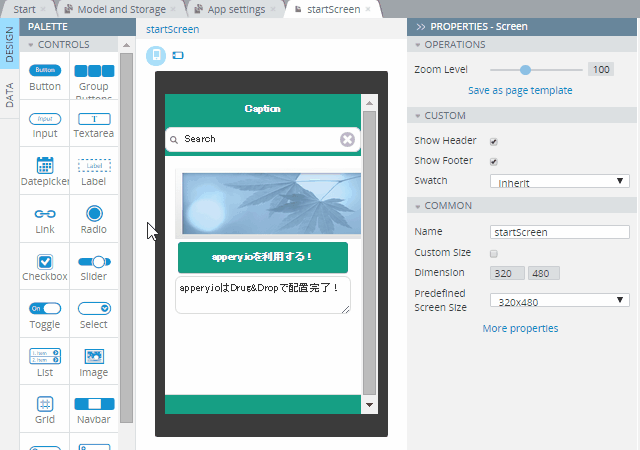Pick the Toggle control from palette
This screenshot has height=450, width=640.
pos(45,316)
